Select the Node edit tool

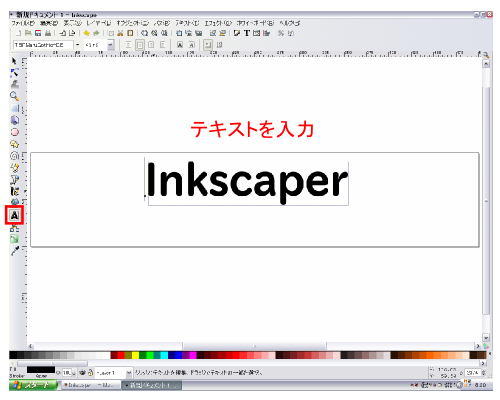click(x=14, y=73)
